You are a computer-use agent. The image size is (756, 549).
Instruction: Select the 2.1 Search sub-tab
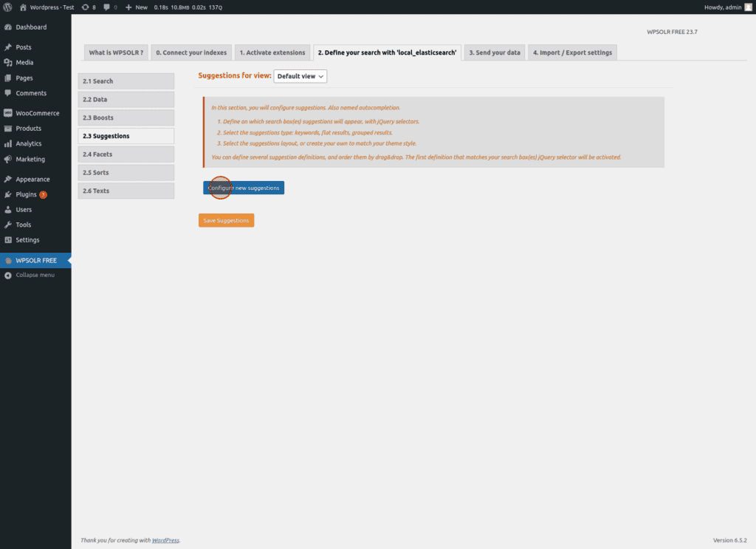click(126, 81)
